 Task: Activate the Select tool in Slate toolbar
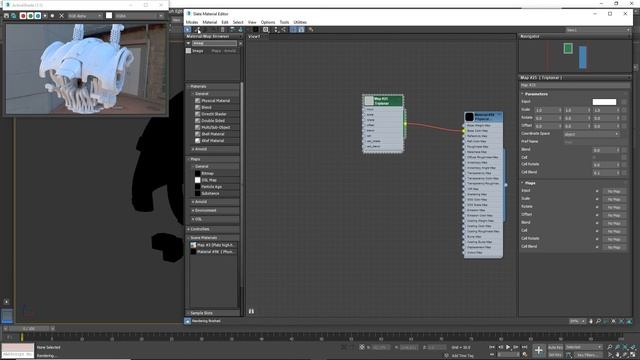point(188,30)
